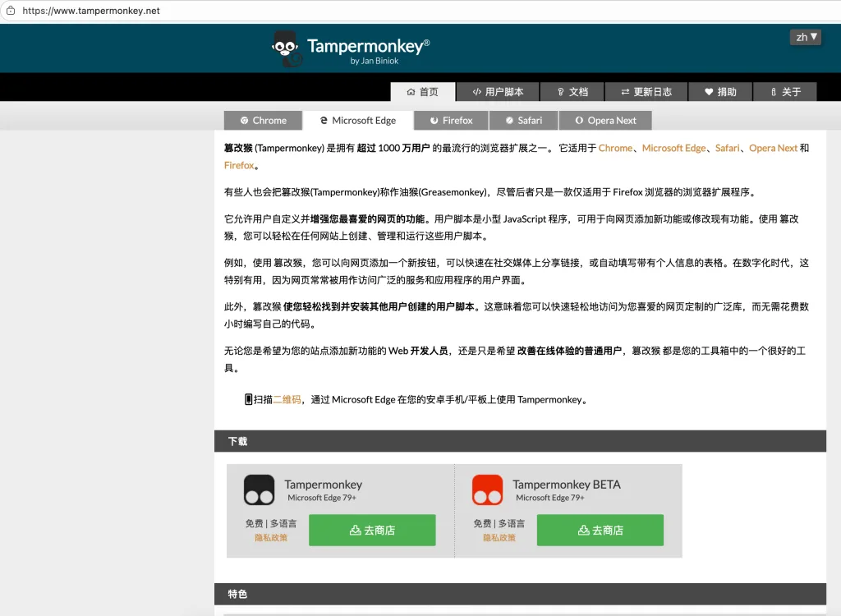Click 去商店 button under Tampermonkey
Screen dimensions: 841x616
point(371,530)
